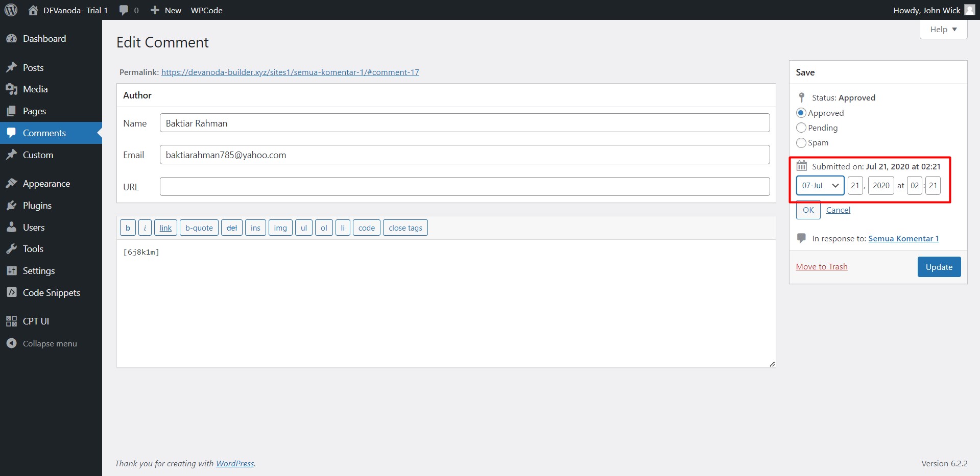Image resolution: width=980 pixels, height=476 pixels.
Task: Click the speech bubble icon by In response to
Action: click(802, 238)
